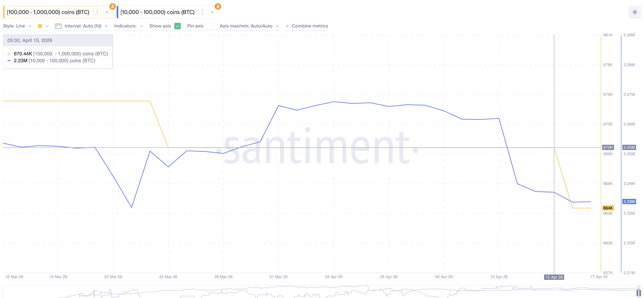Open options for the [10,000 - 100,000) coins metric
Viewport: 644px width, 298px height.
[203, 12]
